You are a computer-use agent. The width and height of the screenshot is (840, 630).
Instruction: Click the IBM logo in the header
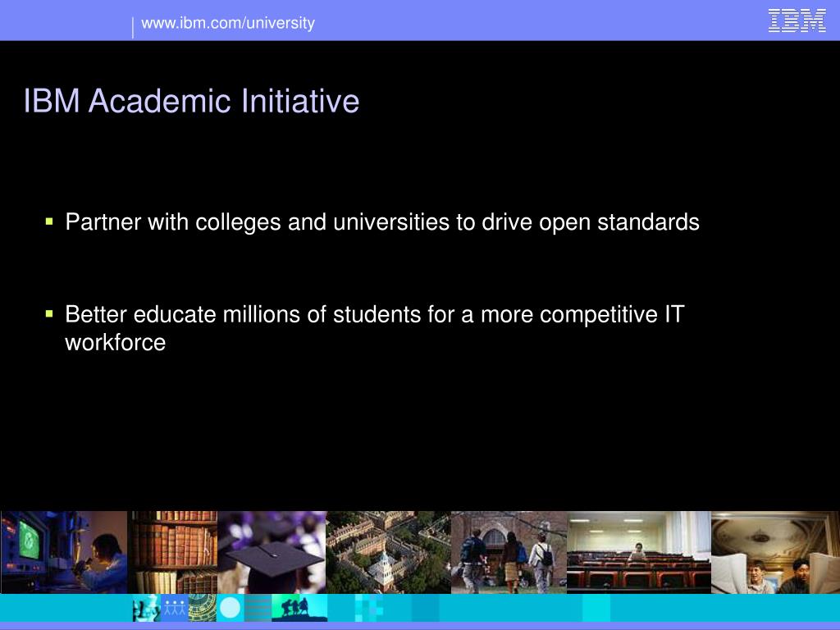point(797,21)
